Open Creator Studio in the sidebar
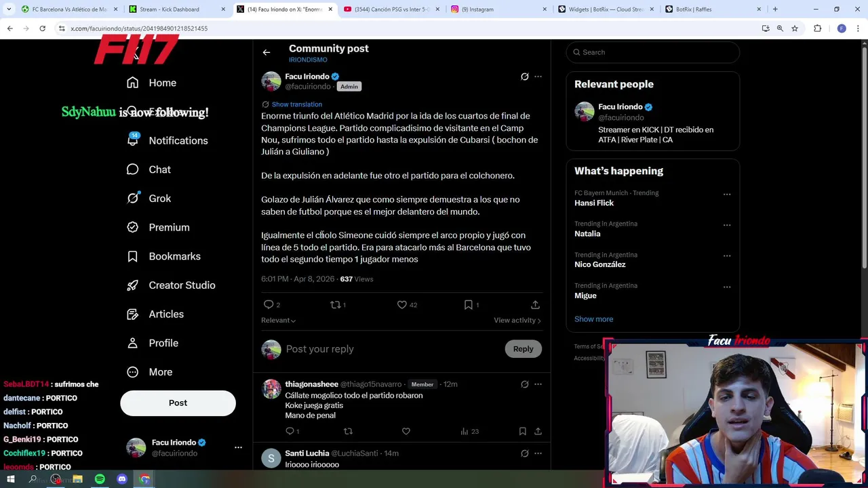Image resolution: width=868 pixels, height=488 pixels. pyautogui.click(x=171, y=285)
